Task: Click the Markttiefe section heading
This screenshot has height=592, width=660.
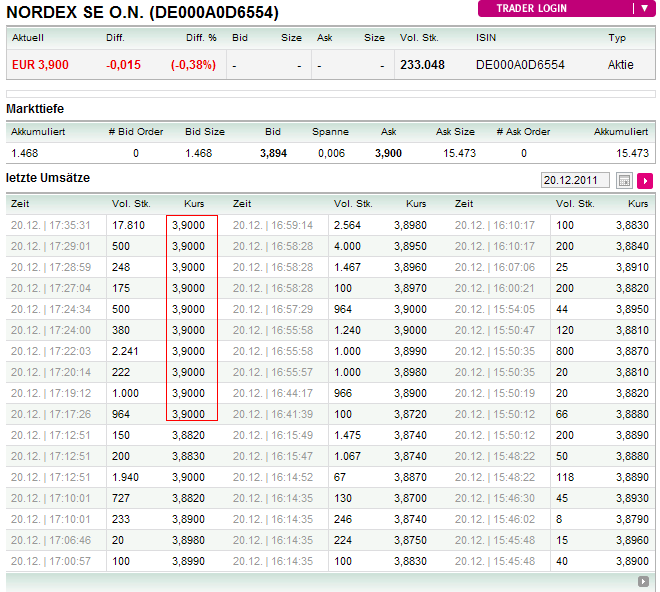Action: pos(35,109)
